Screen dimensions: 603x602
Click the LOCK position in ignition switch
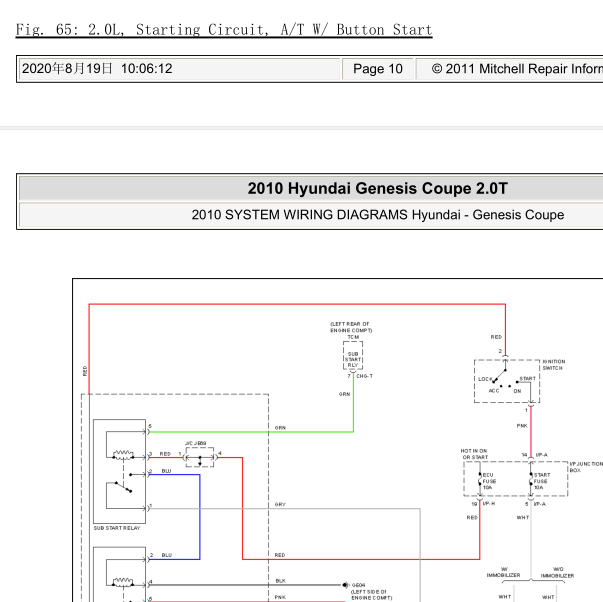485,379
